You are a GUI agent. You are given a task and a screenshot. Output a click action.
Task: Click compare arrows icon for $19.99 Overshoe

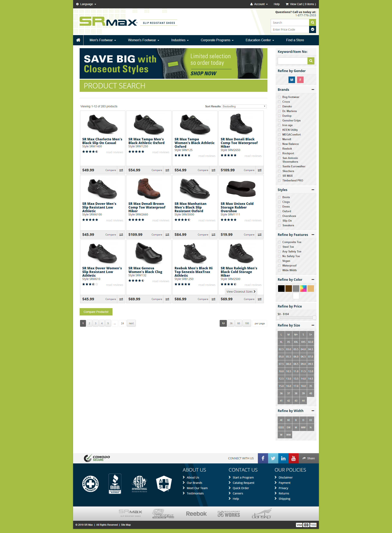click(x=259, y=235)
